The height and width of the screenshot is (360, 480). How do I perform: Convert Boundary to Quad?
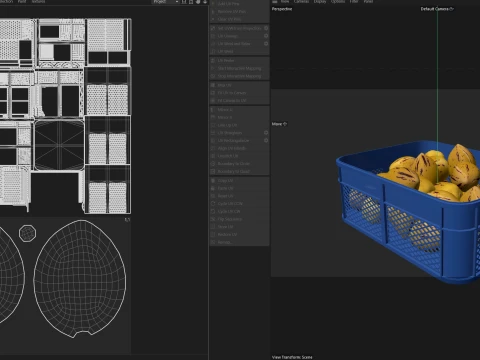239,171
